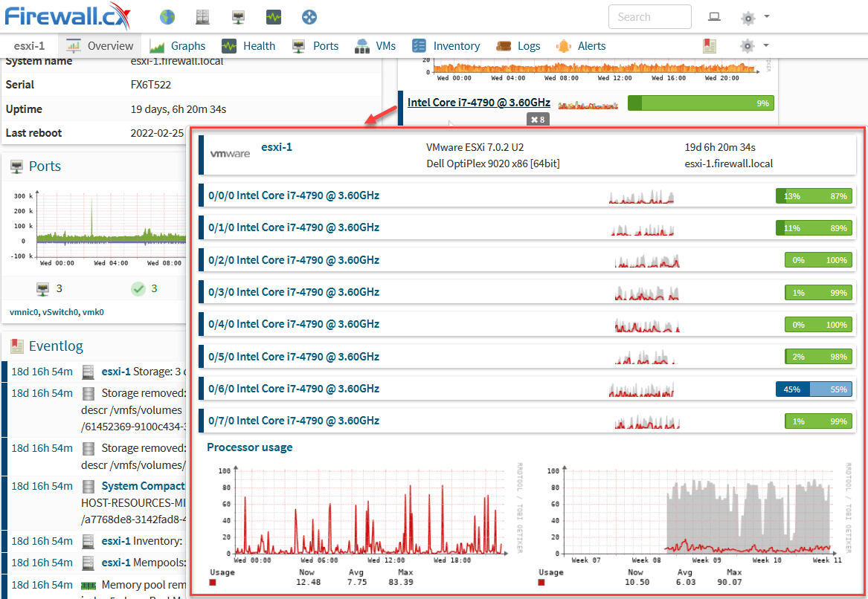Open 0/5/0 Intel Core i7-4790 entry
The width and height of the screenshot is (868, 599).
(294, 357)
